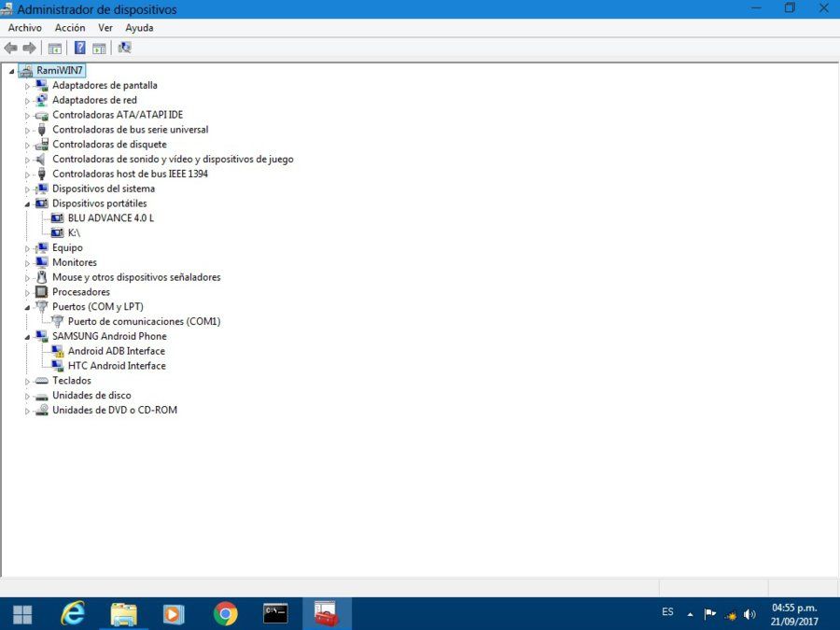Click the show/hide console tree toolbar icon
Screen dimensions: 840x630
[55, 49]
